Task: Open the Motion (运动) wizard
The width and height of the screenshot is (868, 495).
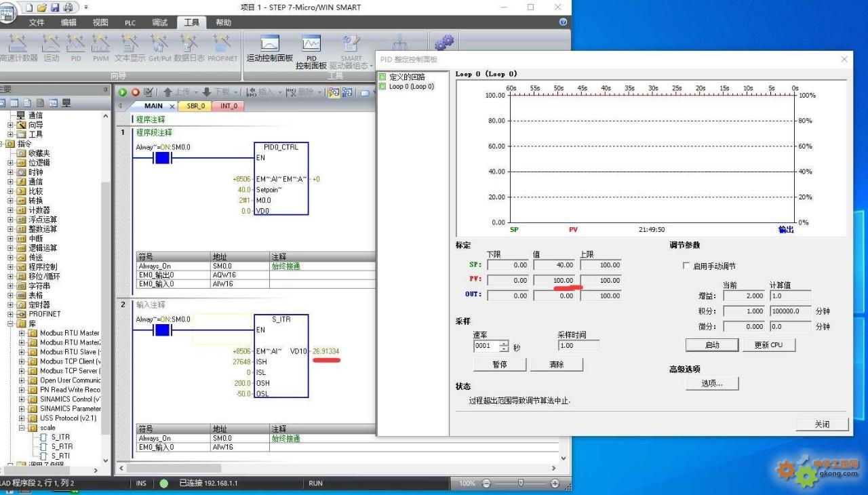Action: (x=52, y=47)
